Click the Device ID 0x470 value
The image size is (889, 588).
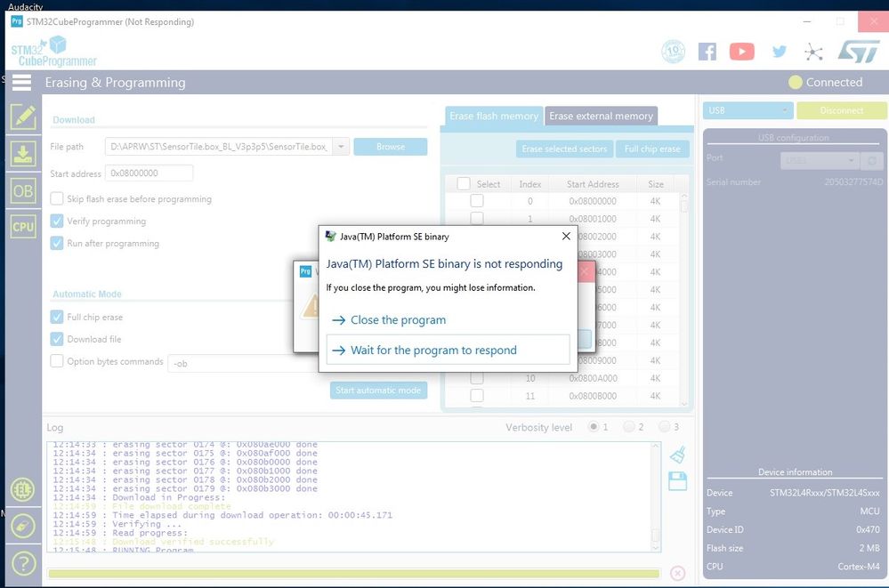(868, 529)
